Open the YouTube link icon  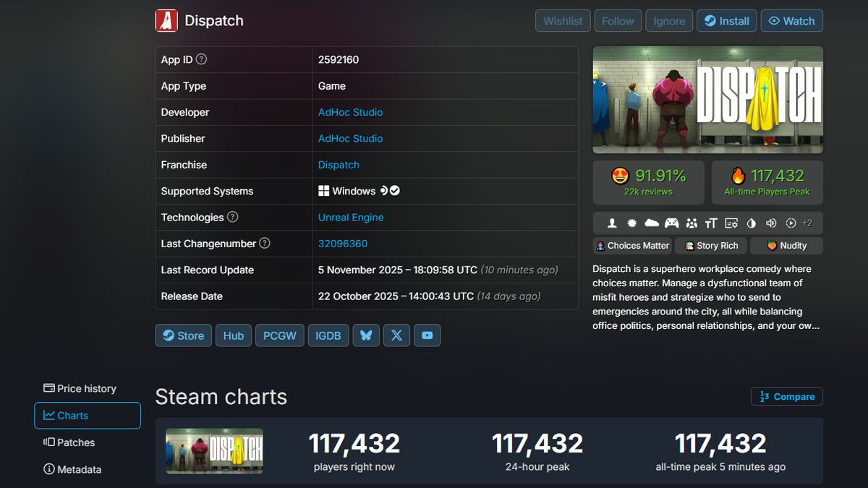[x=427, y=335]
